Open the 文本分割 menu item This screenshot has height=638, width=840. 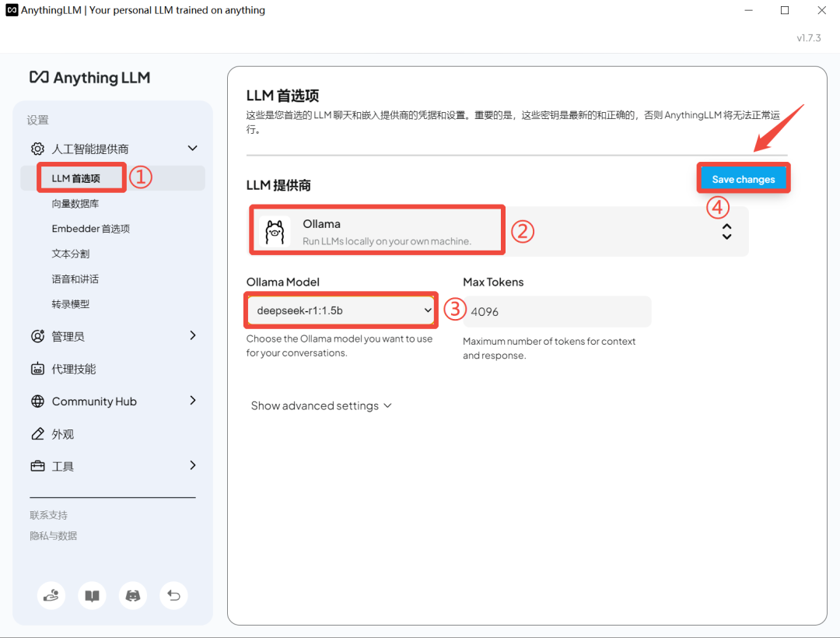tap(70, 254)
